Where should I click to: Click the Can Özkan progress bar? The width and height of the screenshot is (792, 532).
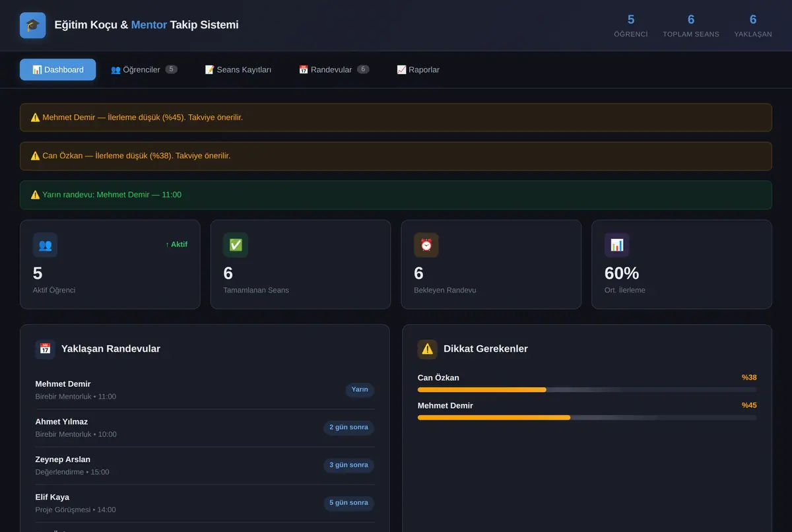pyautogui.click(x=587, y=389)
